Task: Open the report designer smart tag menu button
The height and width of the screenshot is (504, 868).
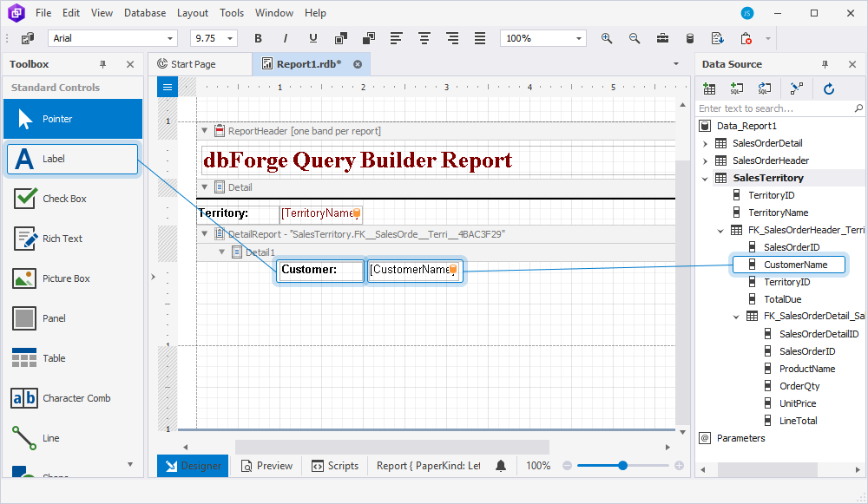Action: coord(168,87)
